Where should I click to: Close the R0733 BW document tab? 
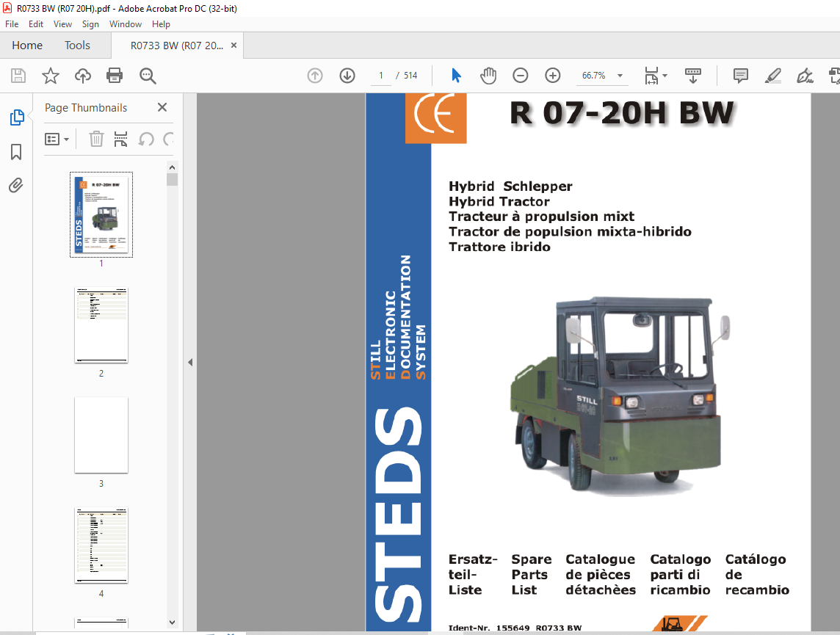[233, 46]
